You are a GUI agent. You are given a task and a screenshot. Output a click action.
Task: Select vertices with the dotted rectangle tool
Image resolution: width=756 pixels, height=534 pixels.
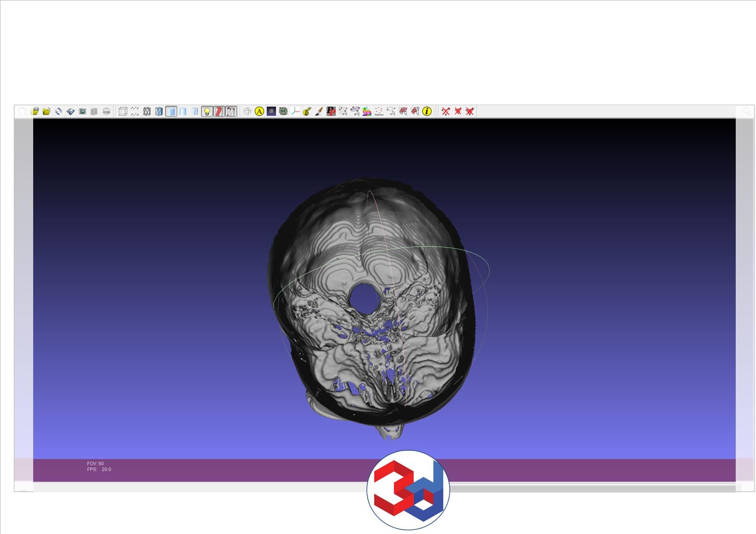point(391,112)
